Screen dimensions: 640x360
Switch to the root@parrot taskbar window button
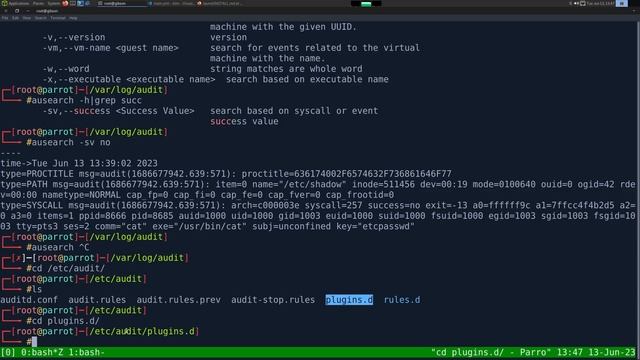pyautogui.click(x=121, y=3)
